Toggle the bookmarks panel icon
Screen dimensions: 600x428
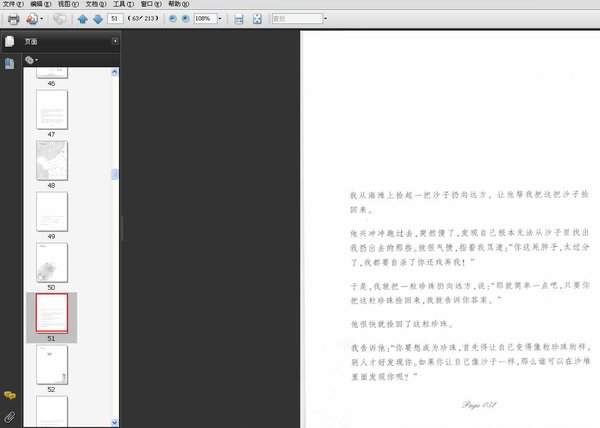10,63
